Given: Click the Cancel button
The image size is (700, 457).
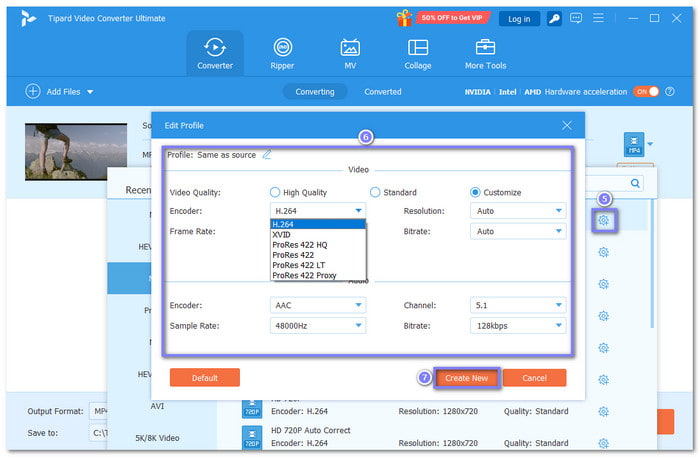Looking at the screenshot, I should pyautogui.click(x=534, y=378).
